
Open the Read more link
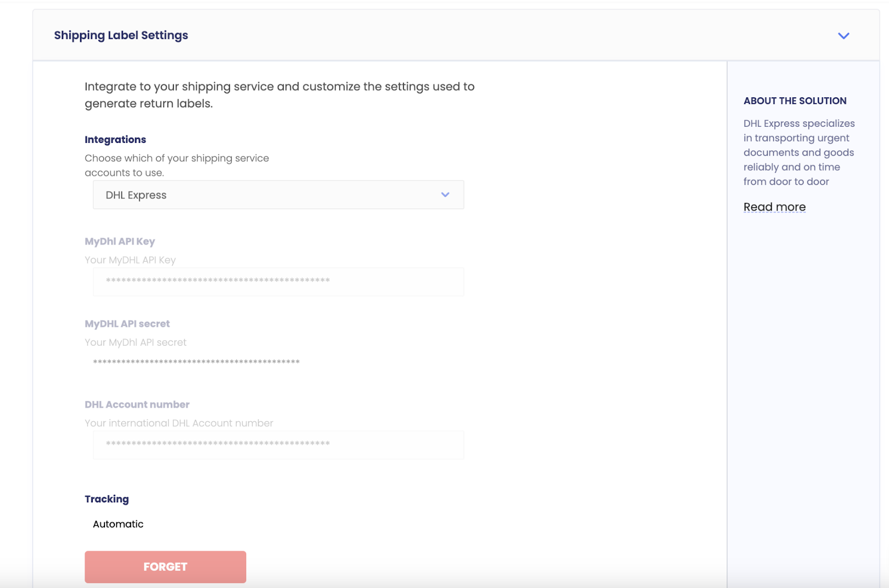pos(774,207)
